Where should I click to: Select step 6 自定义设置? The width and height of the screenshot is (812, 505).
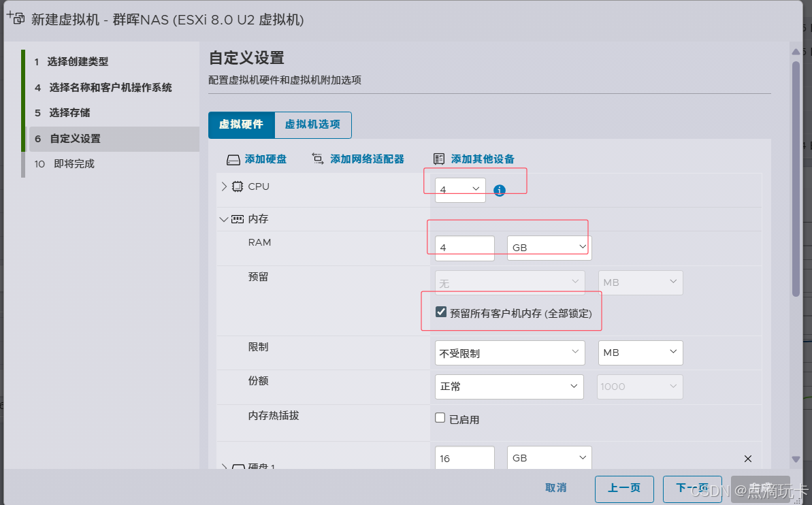pyautogui.click(x=114, y=139)
